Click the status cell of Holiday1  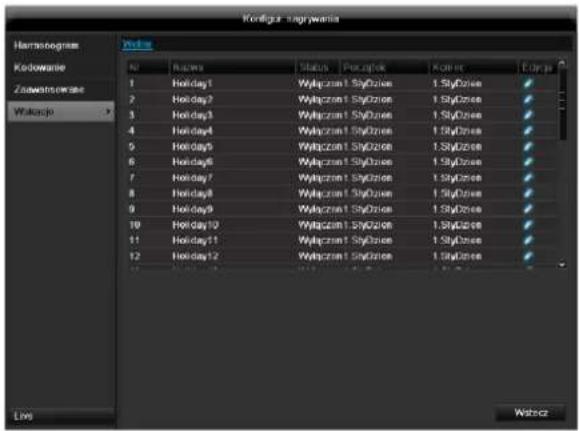pyautogui.click(x=320, y=83)
